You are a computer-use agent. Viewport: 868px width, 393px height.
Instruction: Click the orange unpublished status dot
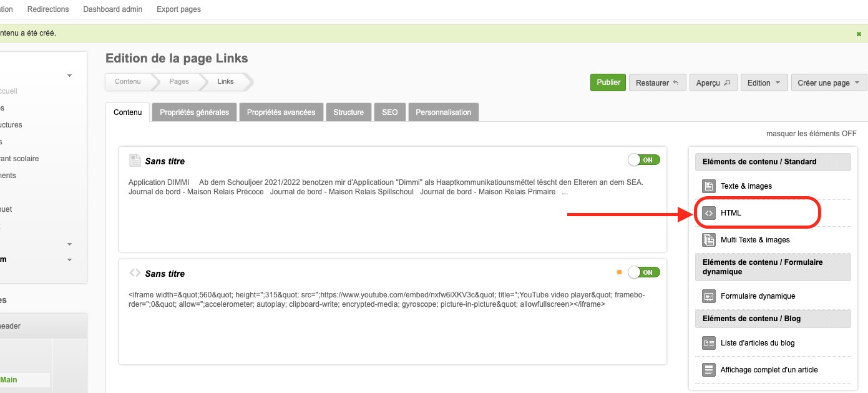coord(619,272)
